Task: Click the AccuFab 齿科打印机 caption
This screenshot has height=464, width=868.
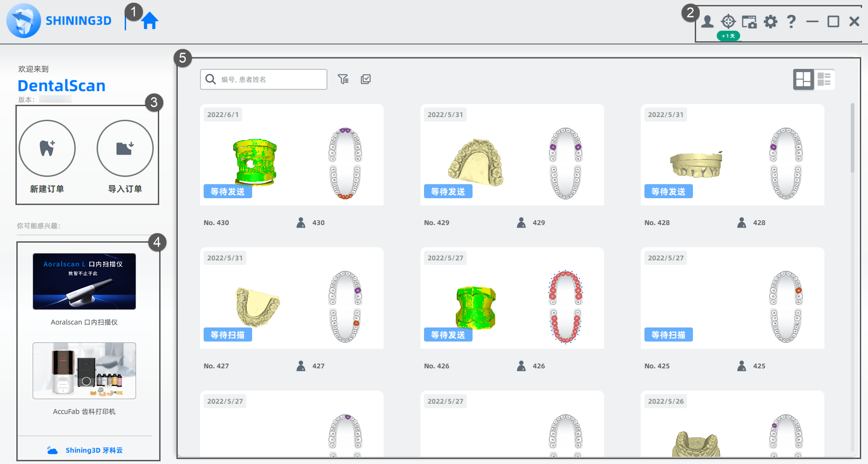Action: [84, 412]
